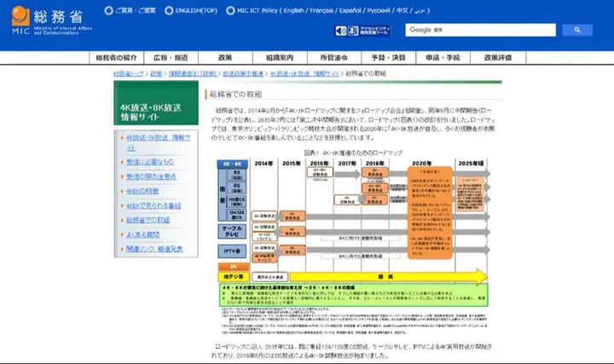Click the speaker read-aloud icon
Screen dimensions: 614x364
coord(342,31)
